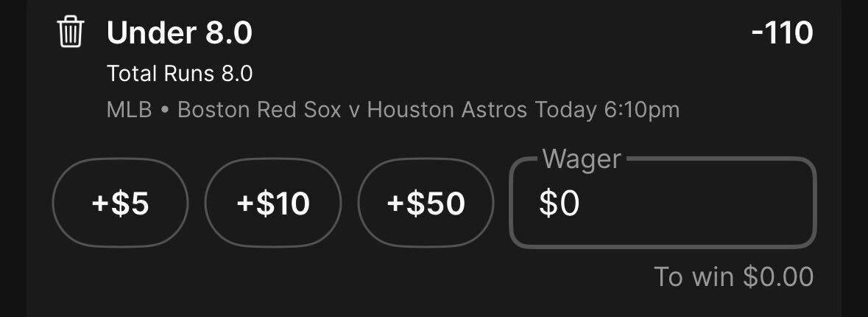
Task: Focus the Wager amount field
Action: click(x=663, y=203)
